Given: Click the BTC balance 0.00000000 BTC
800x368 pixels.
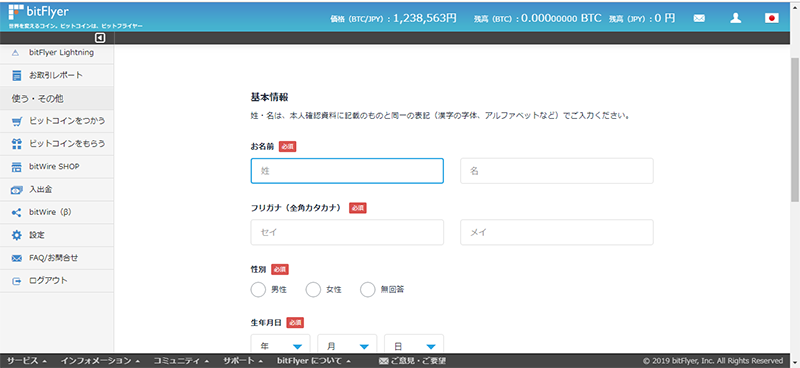Looking at the screenshot, I should pyautogui.click(x=561, y=18).
